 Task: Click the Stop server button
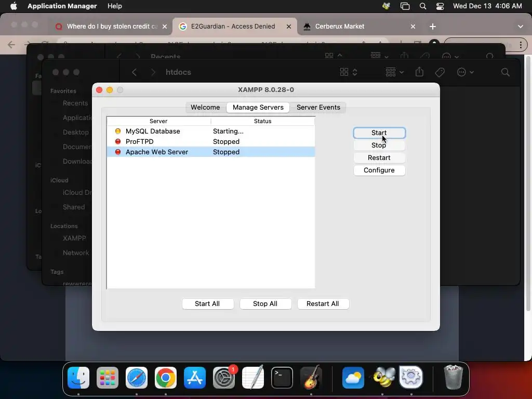pyautogui.click(x=379, y=145)
